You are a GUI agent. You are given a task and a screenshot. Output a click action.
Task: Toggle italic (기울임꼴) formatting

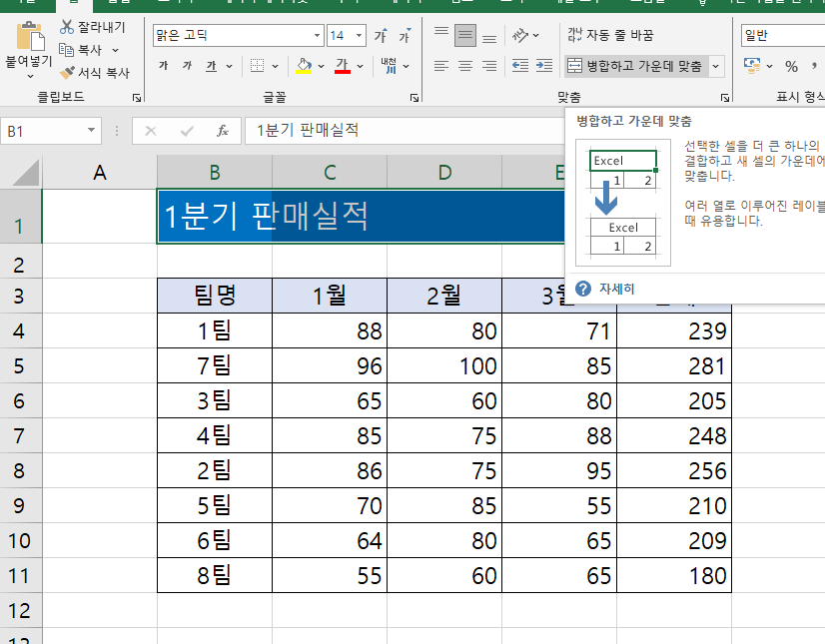[188, 66]
